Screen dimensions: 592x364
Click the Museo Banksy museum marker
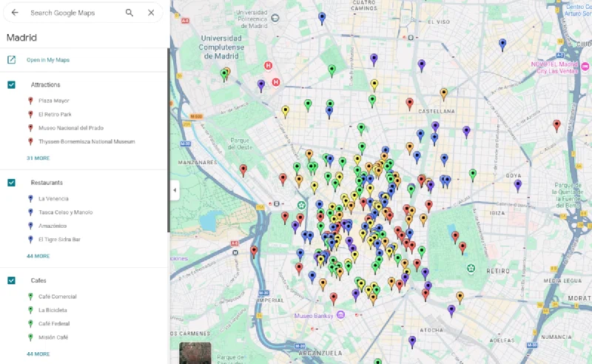click(x=340, y=314)
